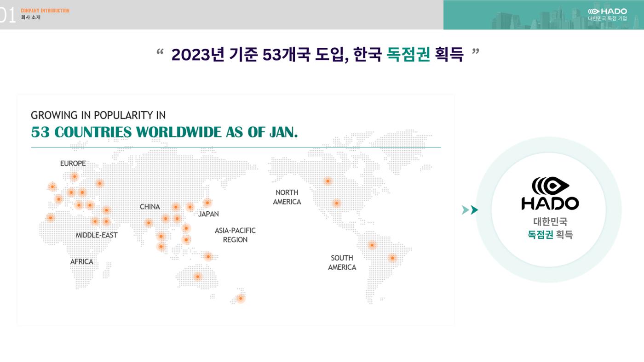Click the green word "독점권" in the headline

click(408, 54)
